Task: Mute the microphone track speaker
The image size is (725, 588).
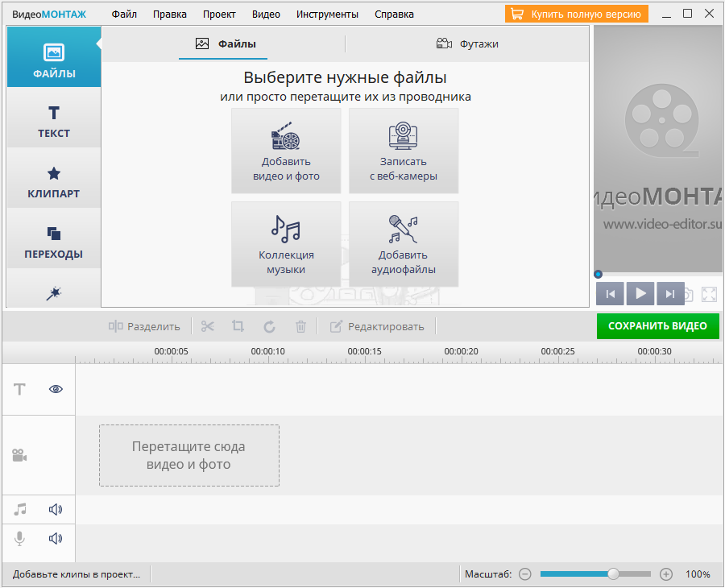Action: (x=56, y=539)
